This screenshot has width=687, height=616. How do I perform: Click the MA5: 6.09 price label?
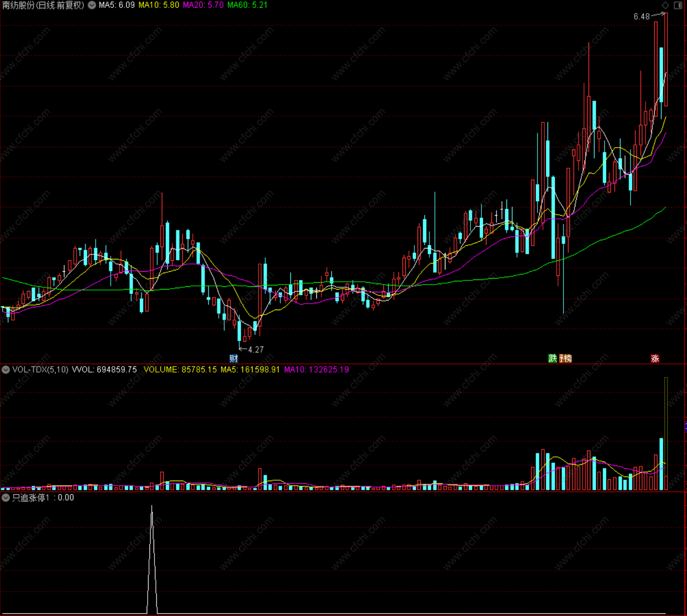tap(117, 5)
